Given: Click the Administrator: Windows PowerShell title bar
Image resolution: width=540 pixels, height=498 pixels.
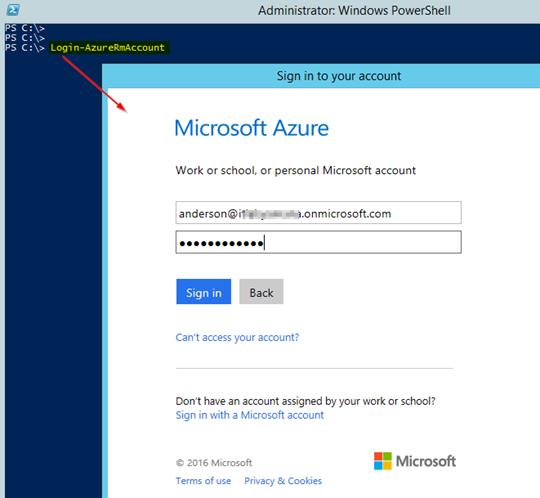Looking at the screenshot, I should coord(354,10).
